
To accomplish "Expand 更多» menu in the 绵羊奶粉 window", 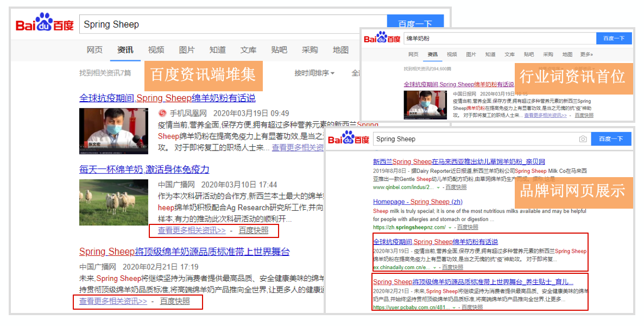I will pyautogui.click(x=586, y=54).
